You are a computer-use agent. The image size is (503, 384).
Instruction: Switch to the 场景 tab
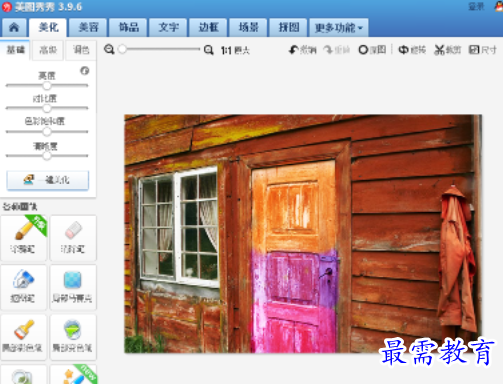tap(248, 27)
